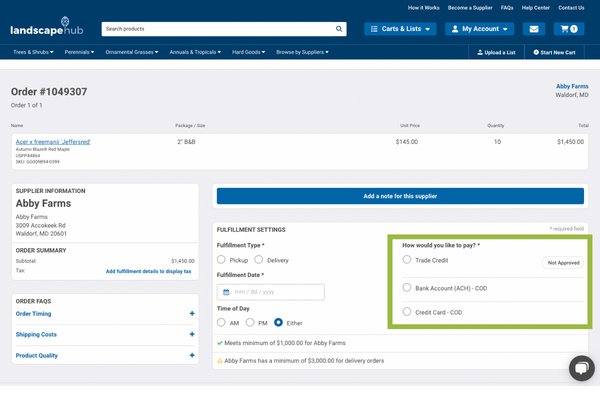The image size is (600, 400).
Task: Select Delivery fulfillment type
Action: click(259, 260)
